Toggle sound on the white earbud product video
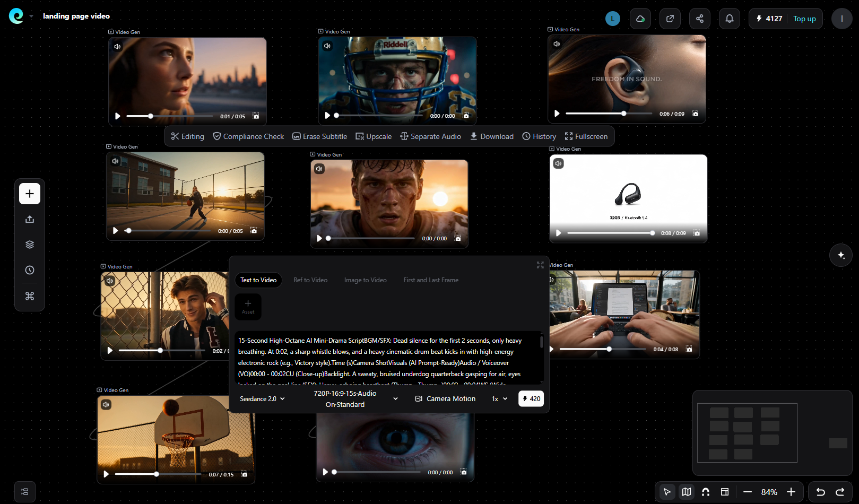Screen dimensions: 859x504 559,163
